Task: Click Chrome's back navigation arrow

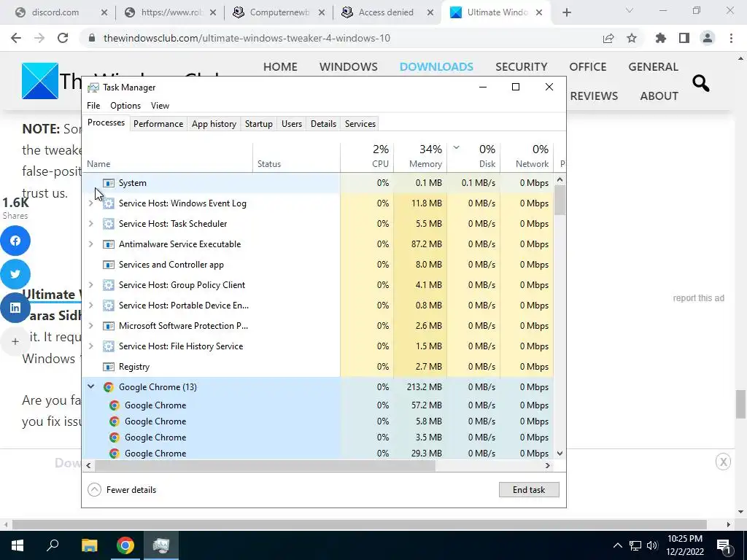Action: coord(16,38)
